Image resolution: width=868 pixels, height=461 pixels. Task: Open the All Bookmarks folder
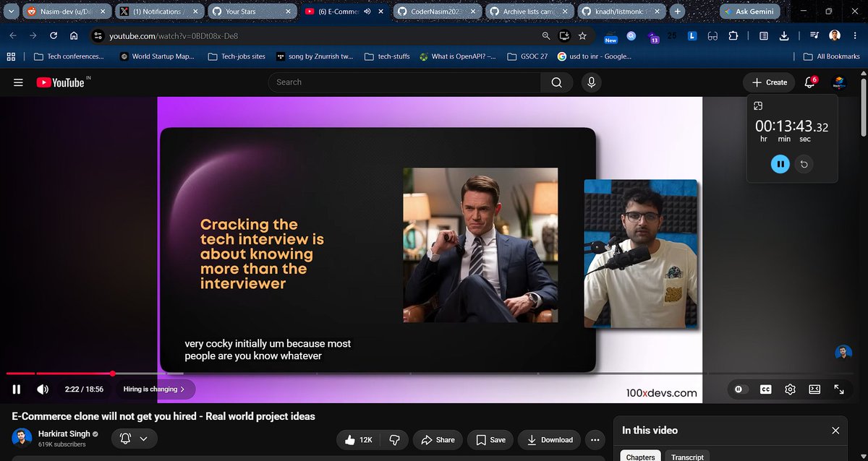pos(831,56)
